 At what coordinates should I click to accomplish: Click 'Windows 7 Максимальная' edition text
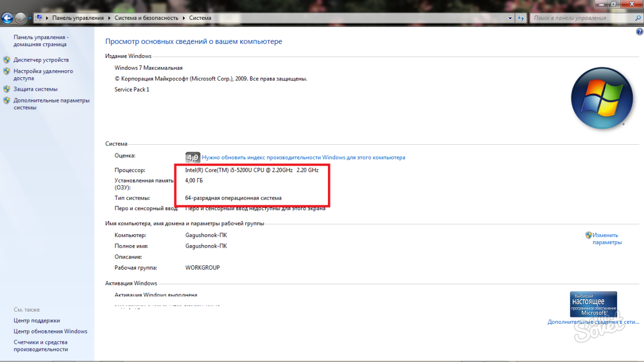tap(149, 68)
